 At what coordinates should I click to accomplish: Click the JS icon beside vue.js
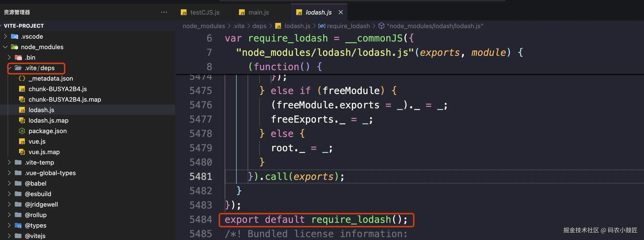[x=22, y=141]
